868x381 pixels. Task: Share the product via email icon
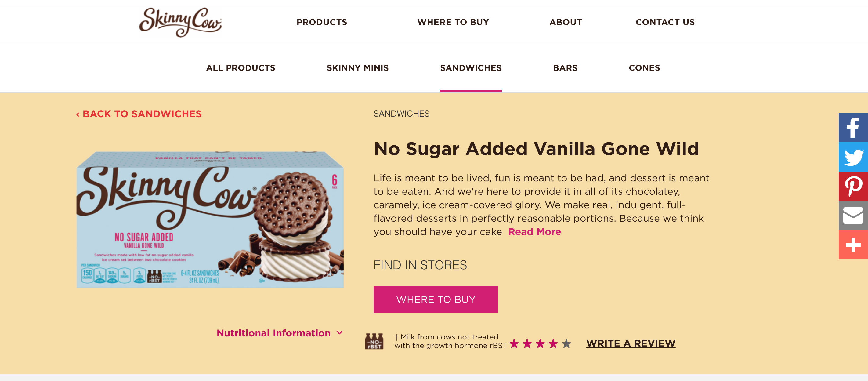pos(853,216)
